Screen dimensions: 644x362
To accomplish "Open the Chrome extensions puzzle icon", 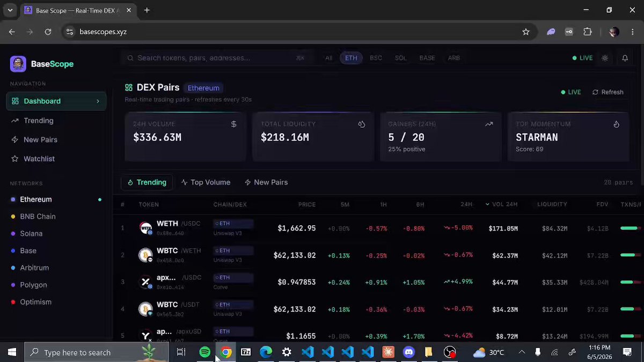I will point(588,32).
